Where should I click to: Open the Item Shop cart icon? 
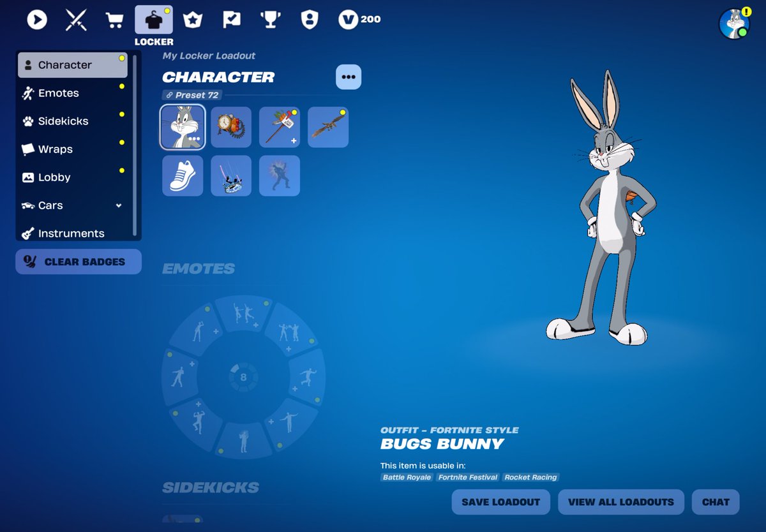115,20
